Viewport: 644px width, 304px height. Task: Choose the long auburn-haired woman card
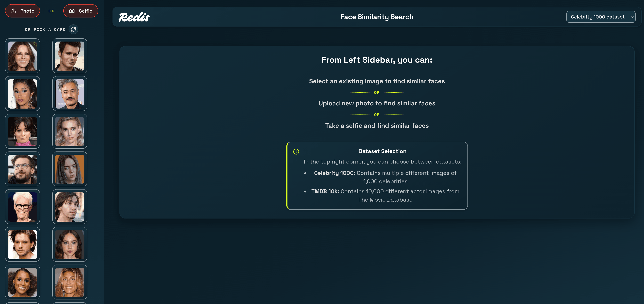tap(69, 244)
